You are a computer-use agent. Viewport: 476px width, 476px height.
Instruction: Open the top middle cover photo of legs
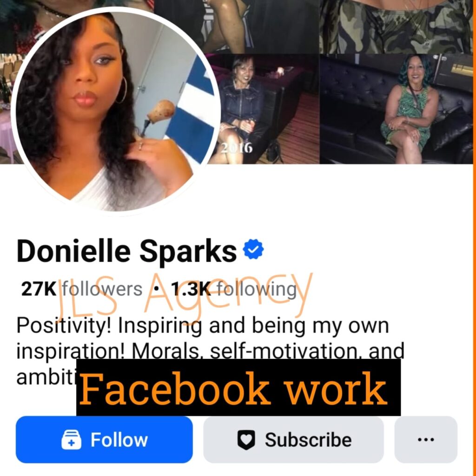[237, 26]
